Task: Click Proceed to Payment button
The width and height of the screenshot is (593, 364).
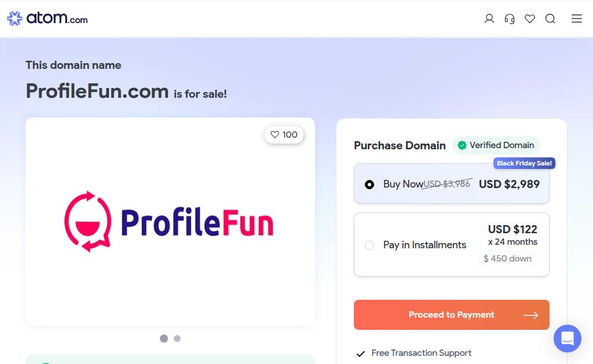Action: point(451,315)
